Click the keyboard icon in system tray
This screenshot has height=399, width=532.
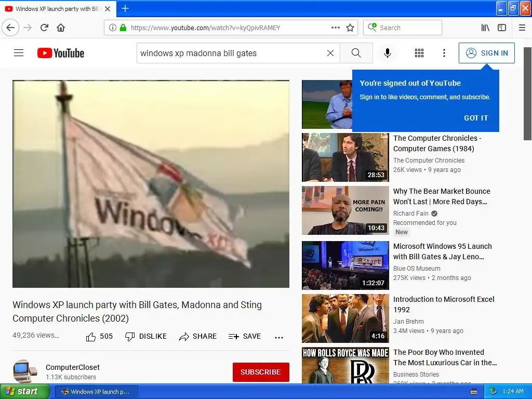click(474, 392)
